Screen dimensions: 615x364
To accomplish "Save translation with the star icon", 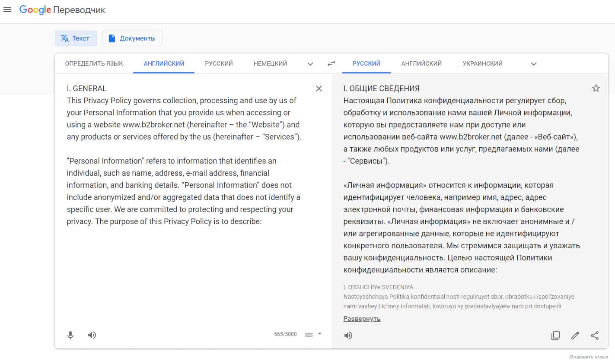I will [x=596, y=89].
